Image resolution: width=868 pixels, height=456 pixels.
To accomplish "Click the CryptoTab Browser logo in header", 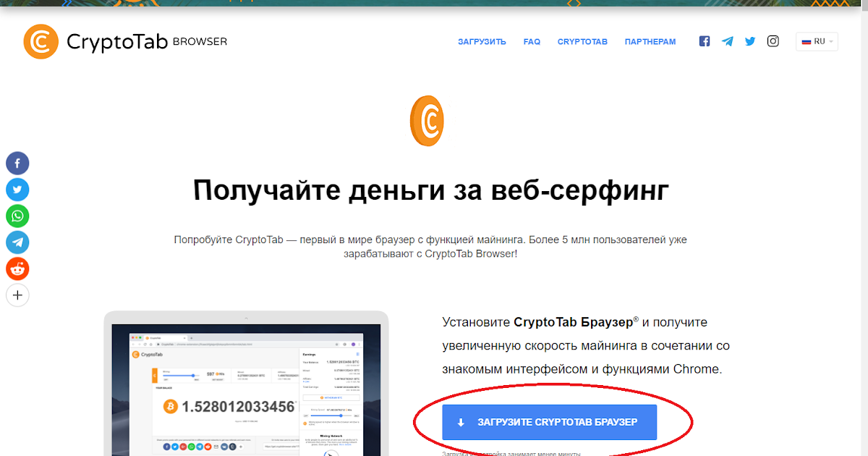I will 124,42.
